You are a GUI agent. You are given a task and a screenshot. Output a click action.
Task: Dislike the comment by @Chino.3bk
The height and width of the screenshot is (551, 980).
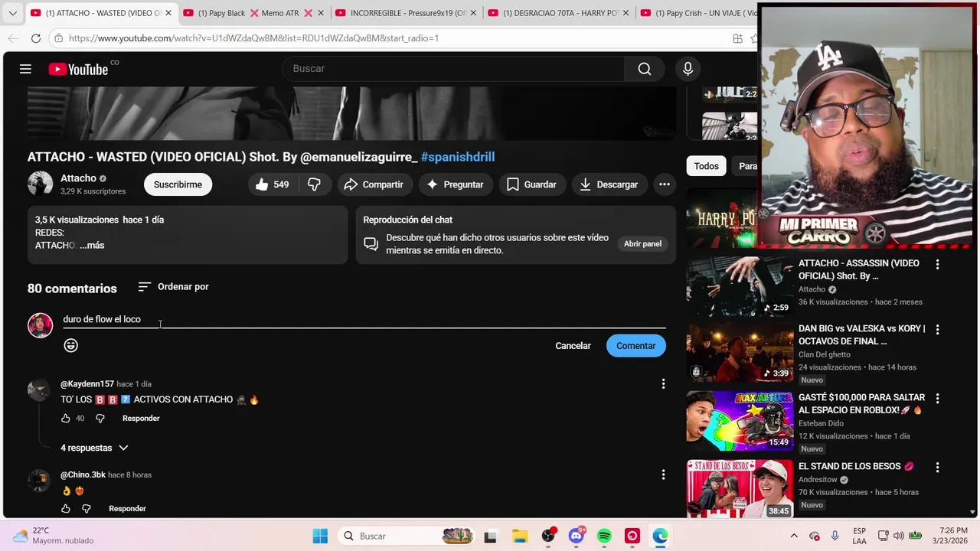tap(86, 509)
